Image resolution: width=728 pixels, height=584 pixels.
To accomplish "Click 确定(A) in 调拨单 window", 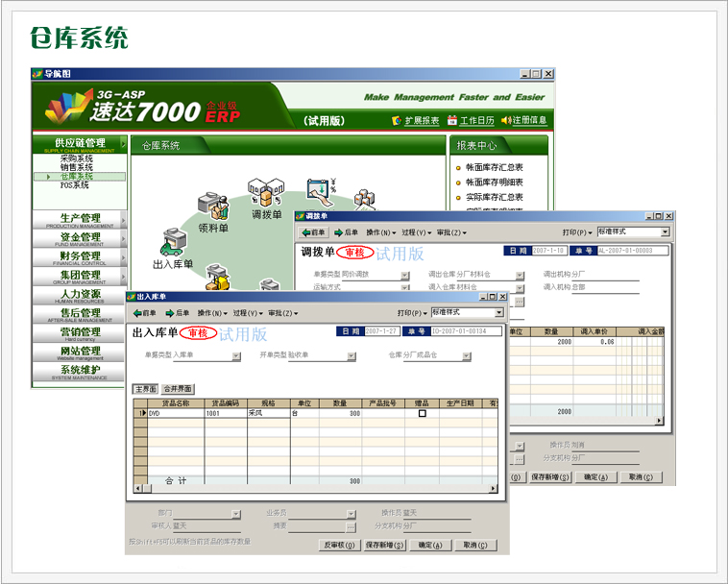I will click(x=596, y=477).
